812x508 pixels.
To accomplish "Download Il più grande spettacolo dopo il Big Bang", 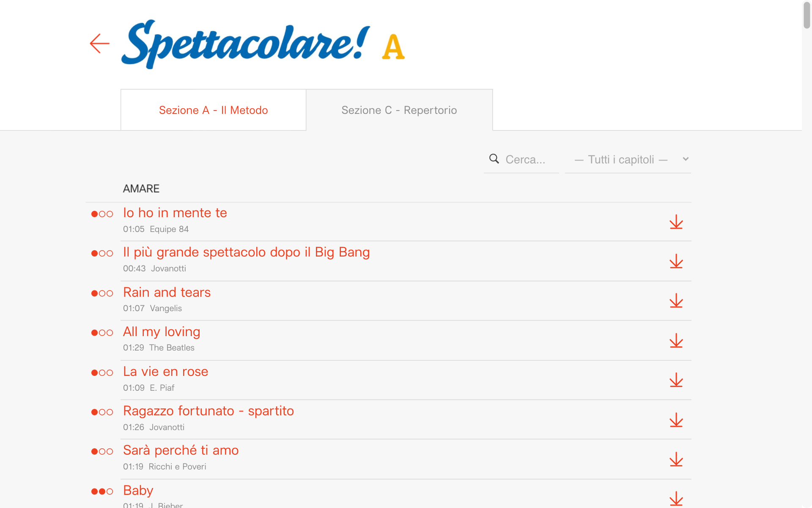I will [x=676, y=261].
